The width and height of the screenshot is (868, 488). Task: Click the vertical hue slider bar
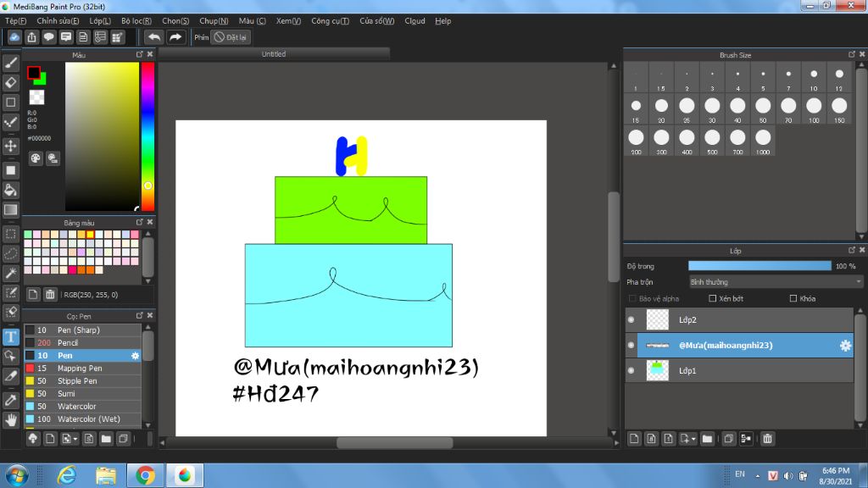pos(147,136)
